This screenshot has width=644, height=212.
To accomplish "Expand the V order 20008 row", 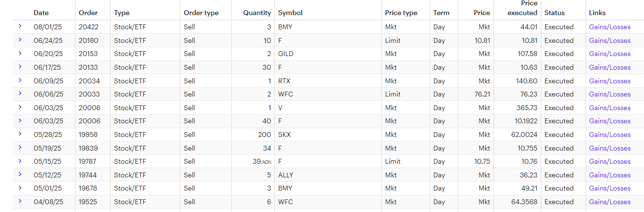I will pos(20,107).
